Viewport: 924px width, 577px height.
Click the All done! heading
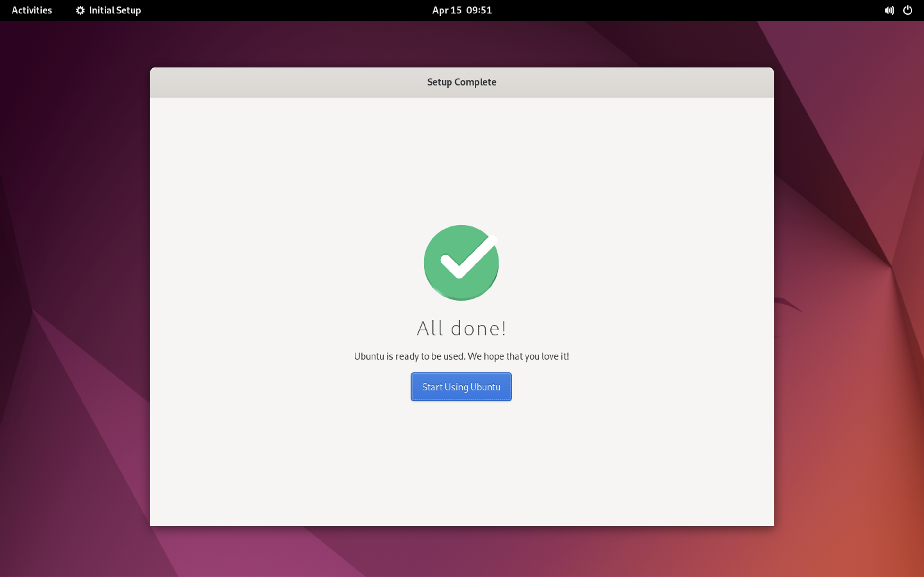point(461,328)
